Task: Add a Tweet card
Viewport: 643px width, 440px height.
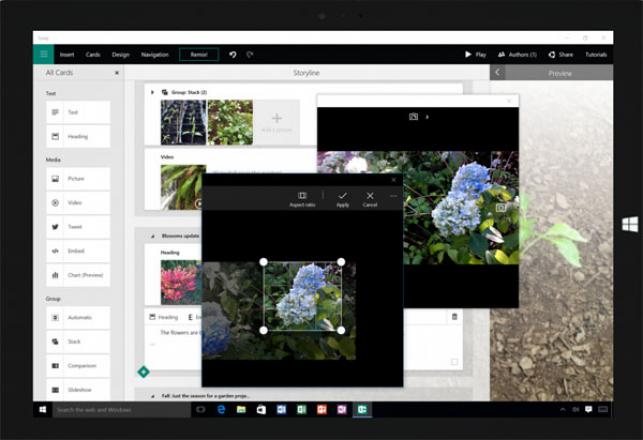Action: (x=78, y=227)
